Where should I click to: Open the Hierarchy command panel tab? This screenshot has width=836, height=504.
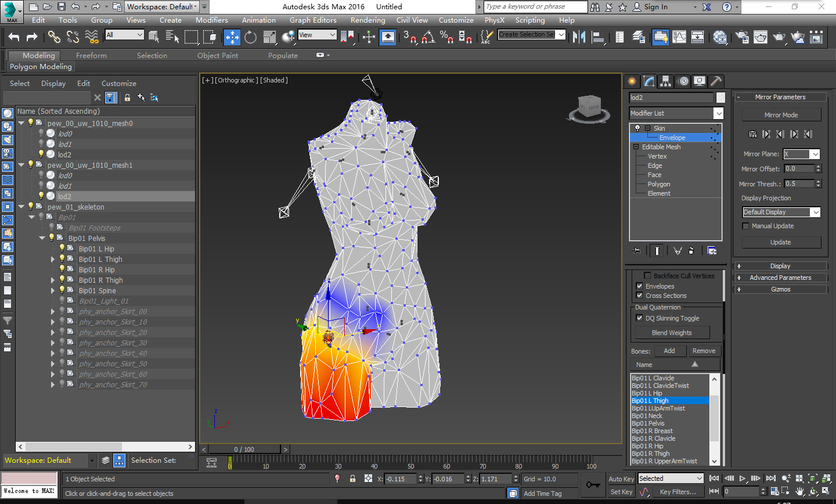[665, 81]
